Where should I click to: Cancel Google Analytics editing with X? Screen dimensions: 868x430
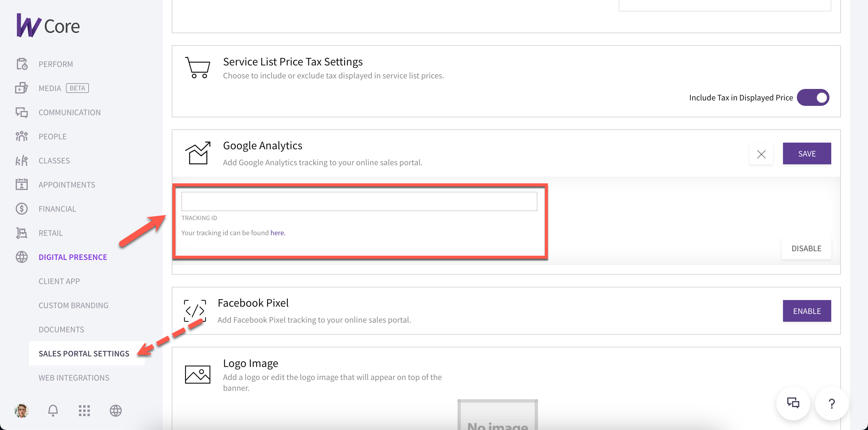[761, 154]
